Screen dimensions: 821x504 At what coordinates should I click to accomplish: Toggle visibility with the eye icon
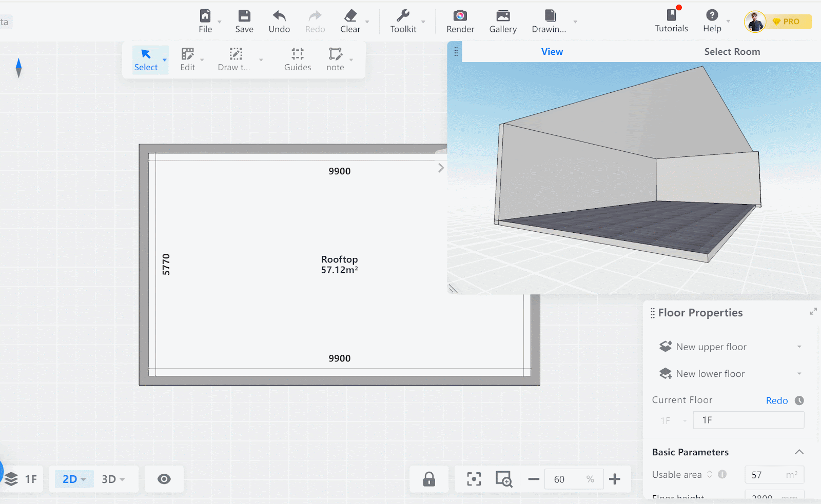[164, 479]
